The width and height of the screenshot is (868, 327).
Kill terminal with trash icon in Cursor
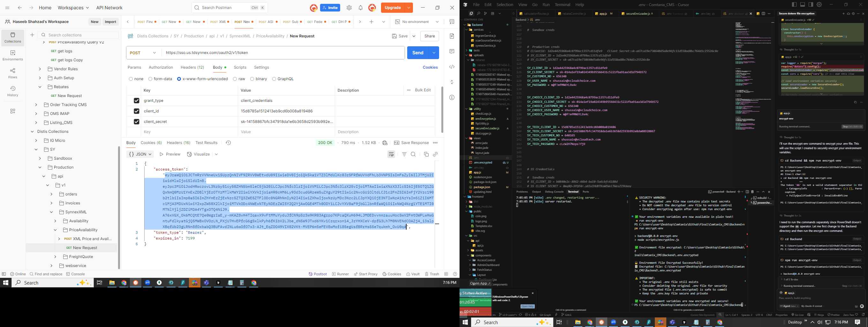(752, 192)
